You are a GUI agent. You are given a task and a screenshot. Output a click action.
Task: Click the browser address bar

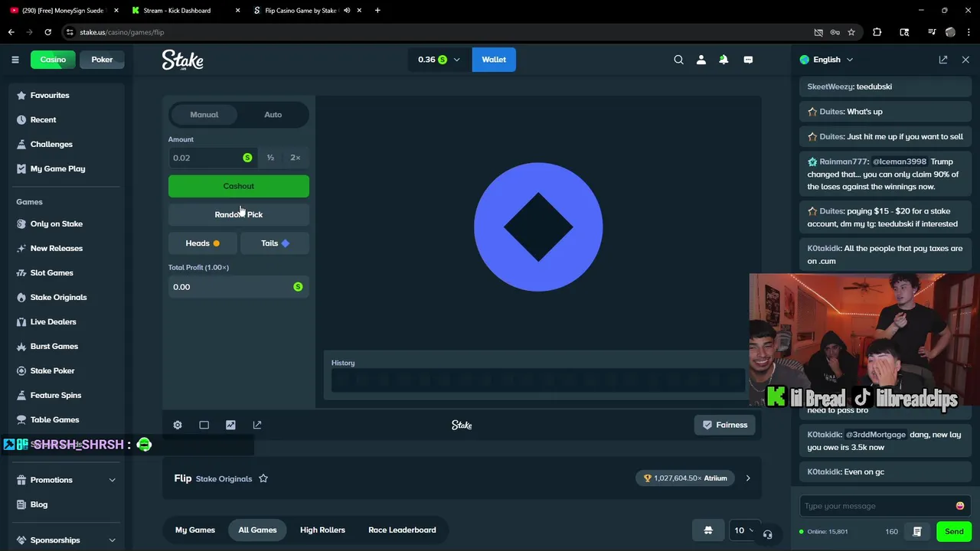[436, 32]
